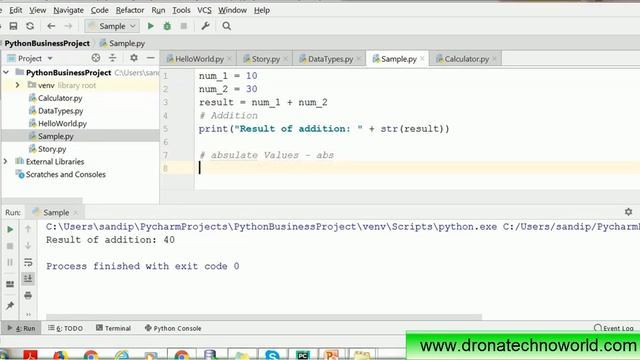640x360 pixels.
Task: Toggle scroll to end in Run console
Action: [28, 279]
